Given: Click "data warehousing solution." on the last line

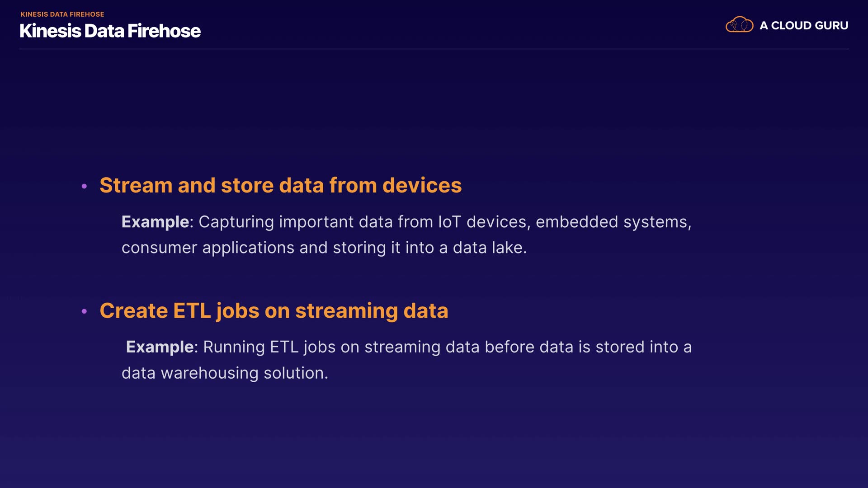Looking at the screenshot, I should tap(225, 373).
